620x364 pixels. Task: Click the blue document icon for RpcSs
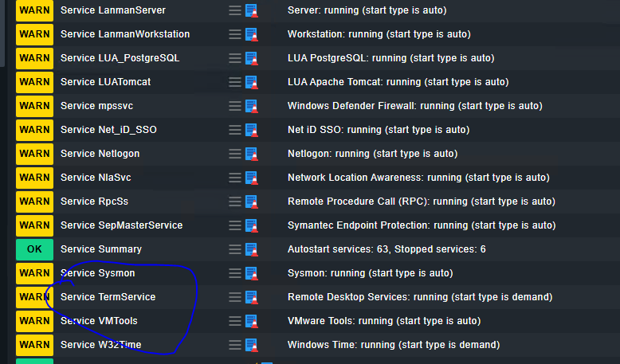point(251,202)
